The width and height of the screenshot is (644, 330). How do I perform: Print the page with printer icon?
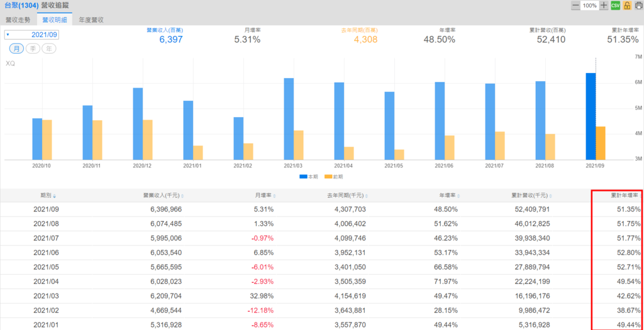pos(639,5)
